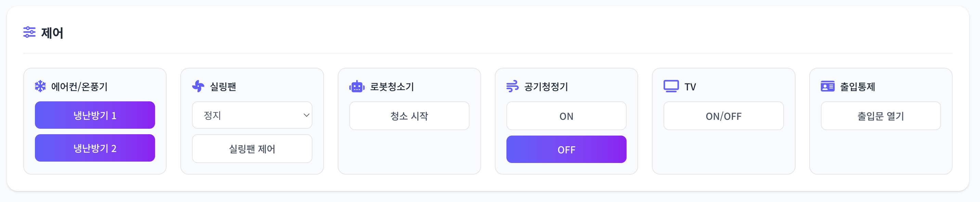
Task: Toggle the TV power with ON/OFF
Action: pos(723,116)
